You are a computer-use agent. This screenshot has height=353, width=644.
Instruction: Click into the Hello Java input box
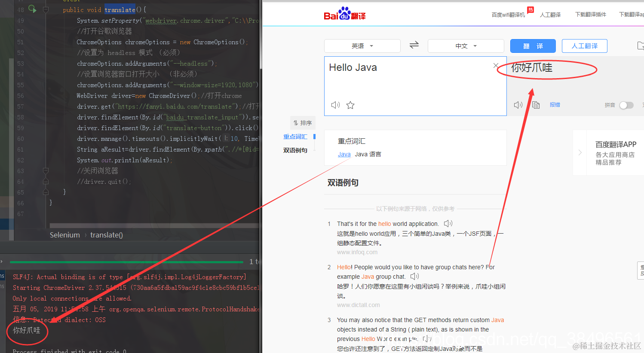[415, 86]
